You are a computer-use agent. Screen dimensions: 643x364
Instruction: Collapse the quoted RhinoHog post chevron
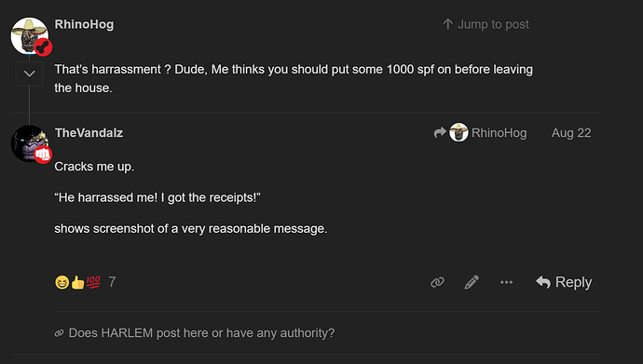click(29, 74)
